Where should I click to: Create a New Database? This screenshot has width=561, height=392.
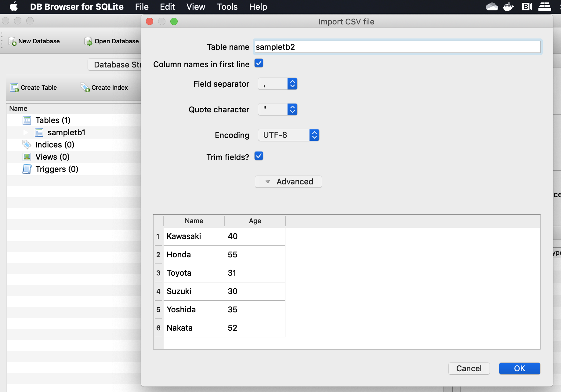coord(34,41)
